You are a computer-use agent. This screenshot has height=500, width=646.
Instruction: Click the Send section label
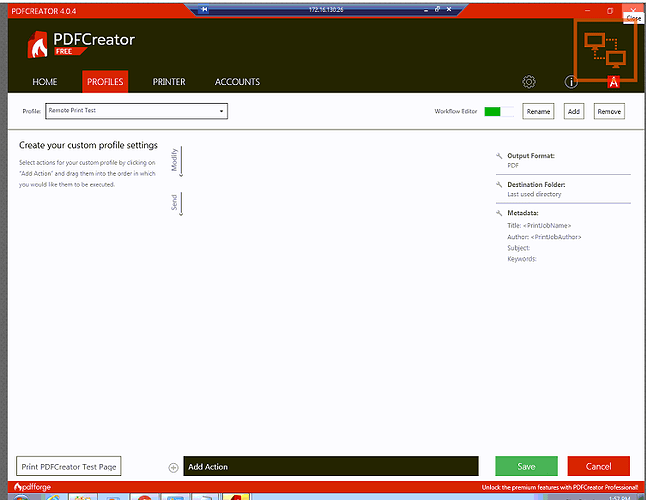pos(174,202)
